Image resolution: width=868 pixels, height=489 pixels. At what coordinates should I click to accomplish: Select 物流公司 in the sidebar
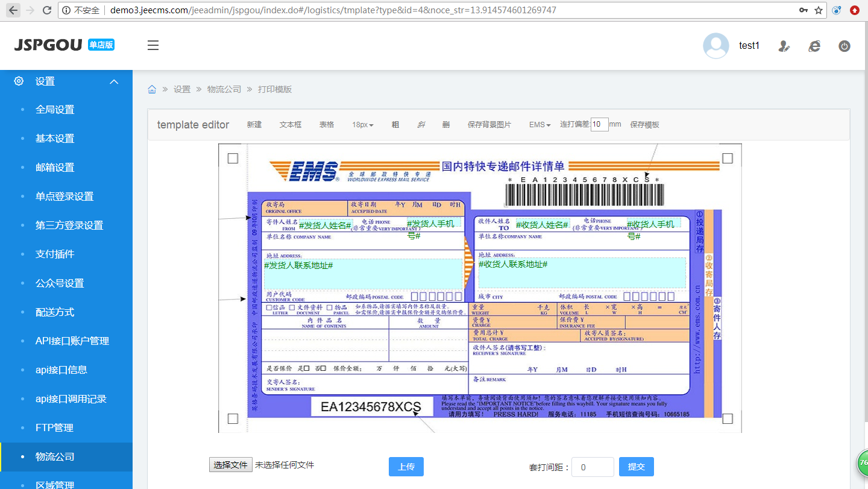66,457
